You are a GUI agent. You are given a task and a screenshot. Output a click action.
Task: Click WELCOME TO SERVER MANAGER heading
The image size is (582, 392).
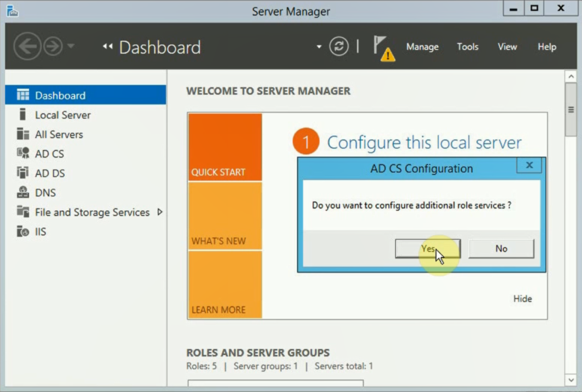click(268, 91)
